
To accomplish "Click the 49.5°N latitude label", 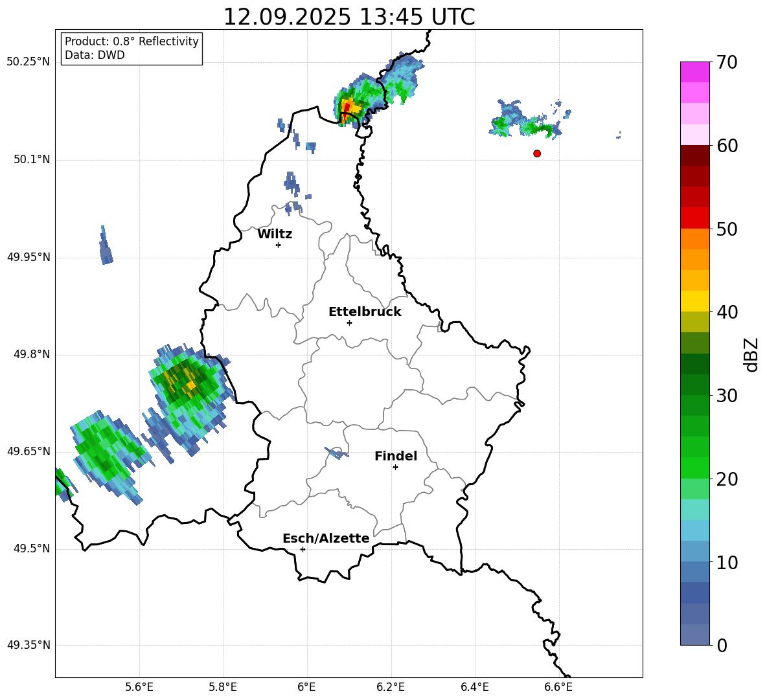I will click(32, 548).
